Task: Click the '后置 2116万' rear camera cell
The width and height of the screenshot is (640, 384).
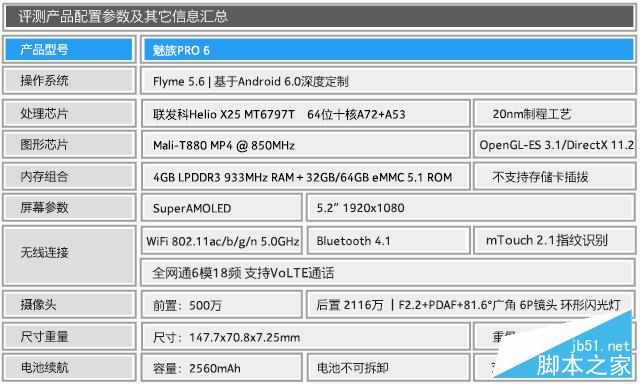Action: (471, 304)
